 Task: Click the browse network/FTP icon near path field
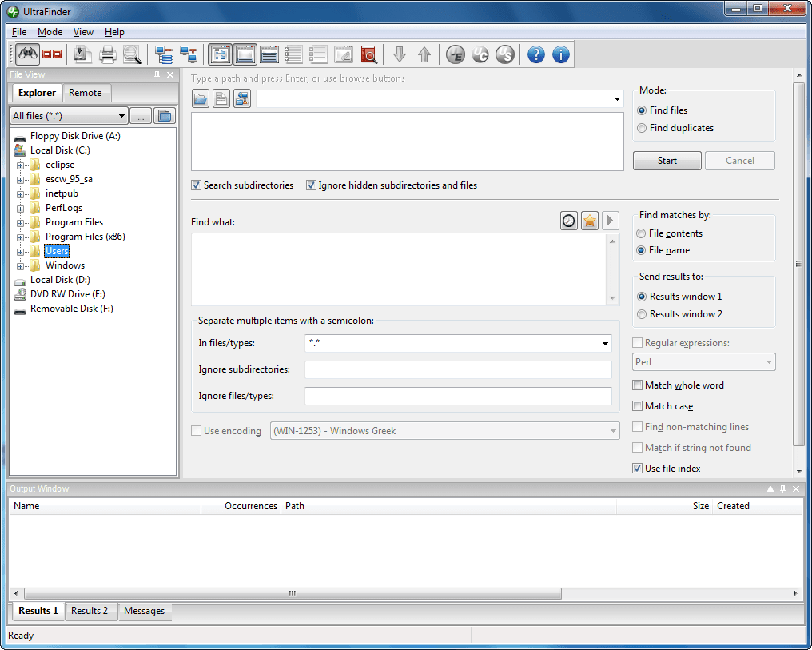(242, 98)
